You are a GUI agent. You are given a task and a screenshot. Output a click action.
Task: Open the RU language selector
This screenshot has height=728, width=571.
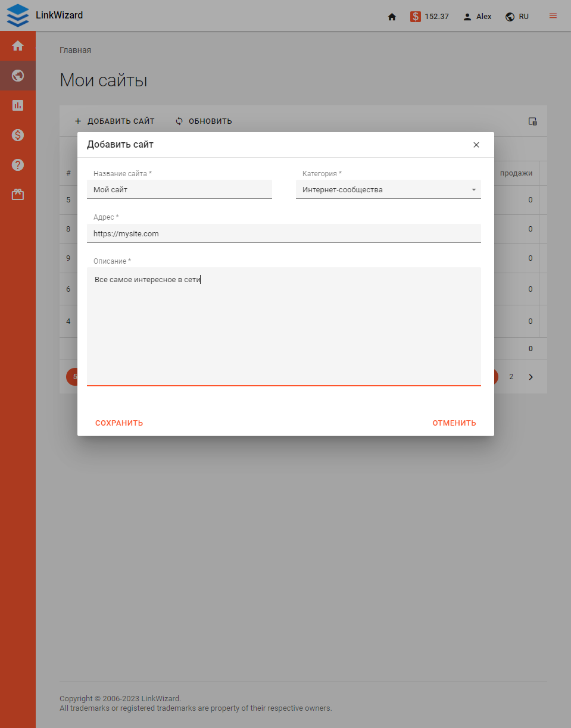[517, 17]
